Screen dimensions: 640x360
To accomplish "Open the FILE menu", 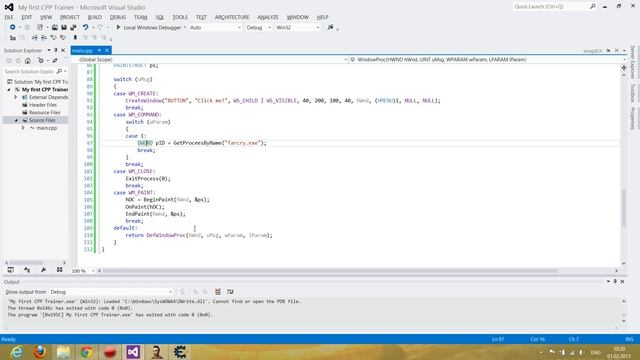I will tap(9, 17).
